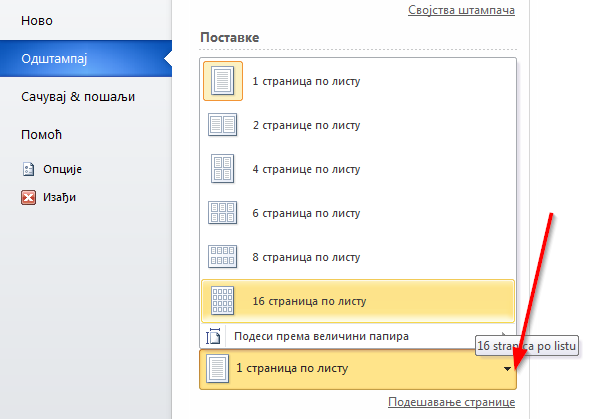Open the Својства штампача link
589x419 pixels.
point(461,10)
